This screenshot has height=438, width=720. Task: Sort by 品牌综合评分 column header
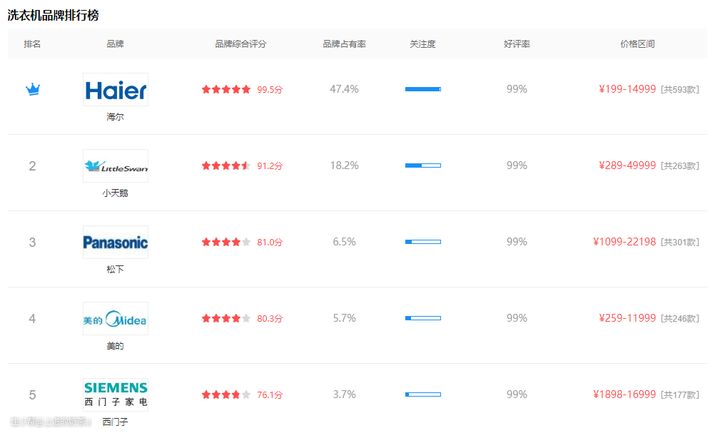241,44
